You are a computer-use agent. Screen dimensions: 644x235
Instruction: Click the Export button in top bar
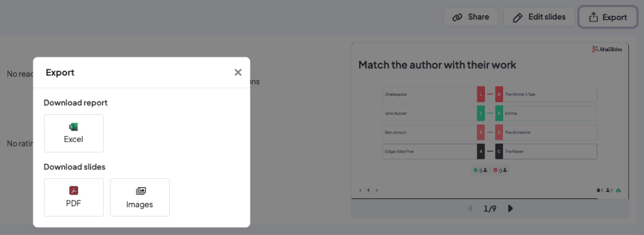pos(608,17)
